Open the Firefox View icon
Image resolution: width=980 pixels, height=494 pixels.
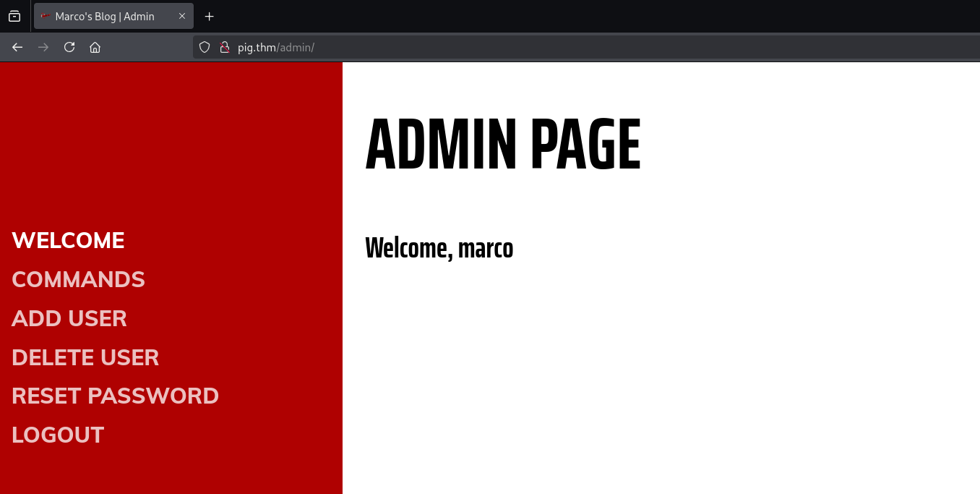(x=14, y=16)
